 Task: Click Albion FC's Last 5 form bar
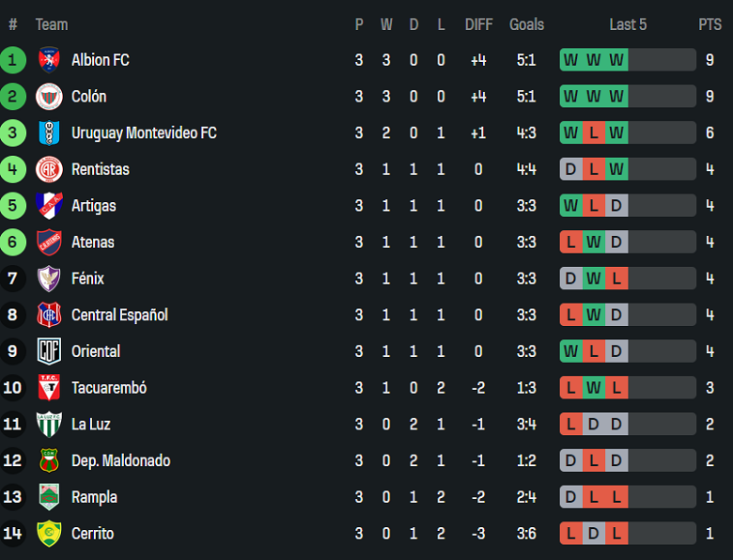[x=628, y=60]
